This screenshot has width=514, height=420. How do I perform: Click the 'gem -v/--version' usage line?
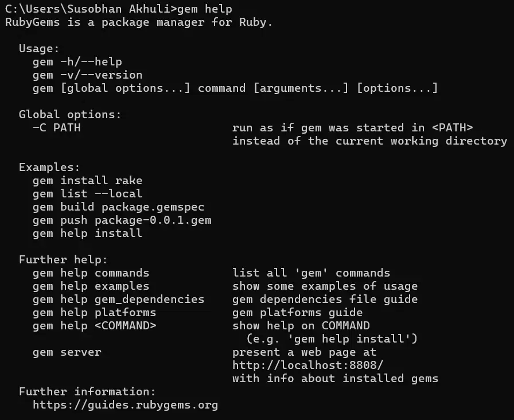tap(87, 75)
